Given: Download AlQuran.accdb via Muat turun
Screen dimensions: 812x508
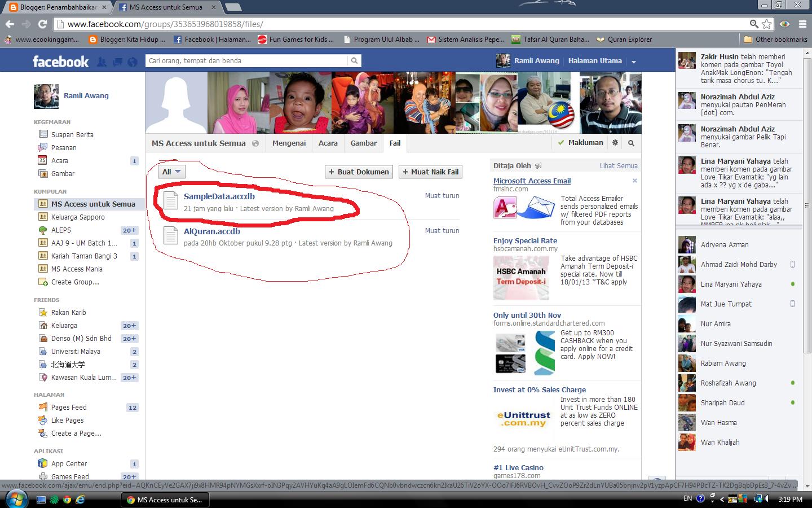Looking at the screenshot, I should (x=442, y=231).
